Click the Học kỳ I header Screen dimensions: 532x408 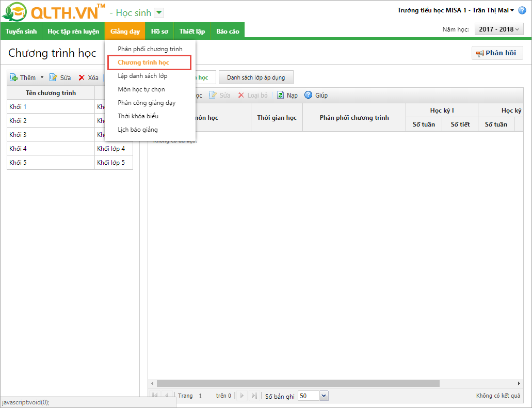(x=442, y=111)
